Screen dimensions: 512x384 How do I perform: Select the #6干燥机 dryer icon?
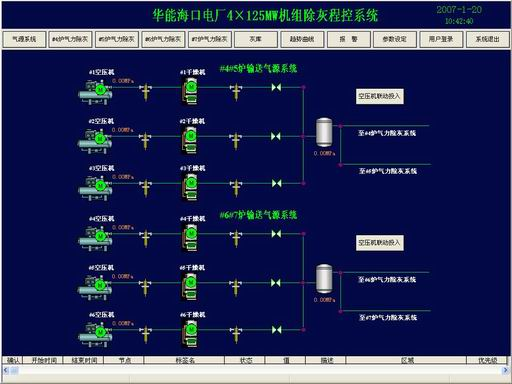pyautogui.click(x=190, y=333)
